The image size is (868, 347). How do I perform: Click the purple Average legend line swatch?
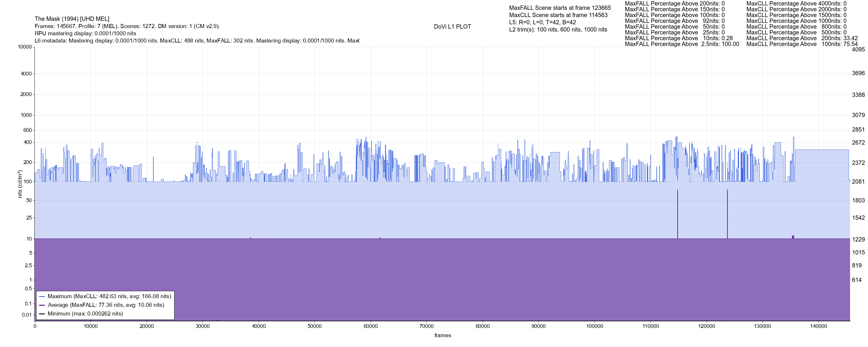point(42,305)
